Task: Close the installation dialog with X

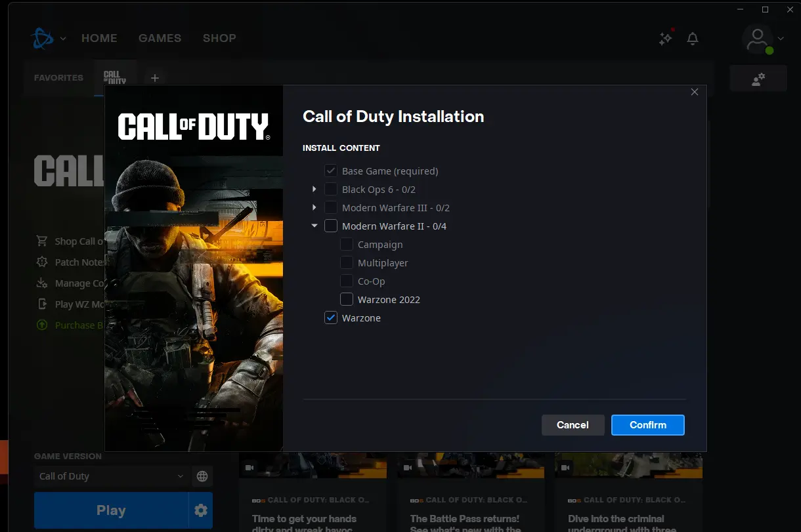Action: click(x=695, y=92)
